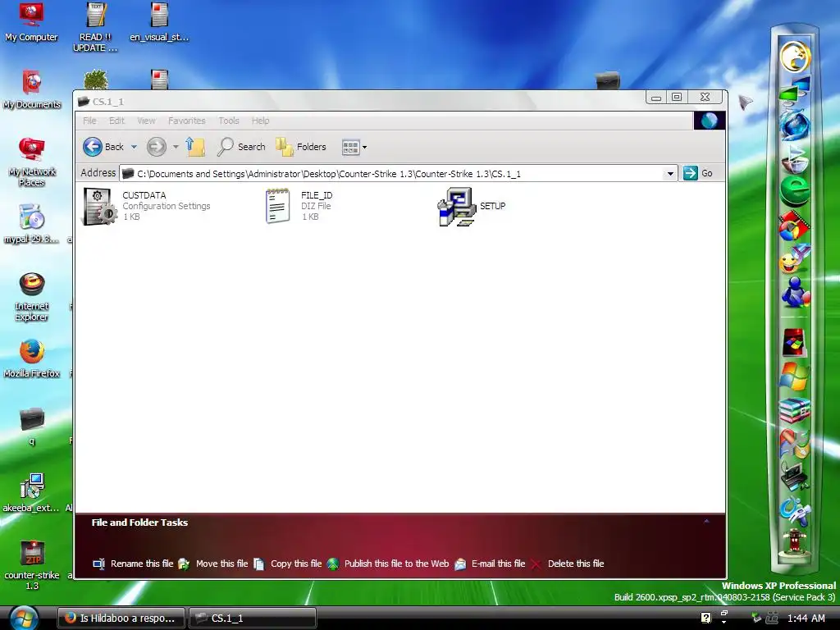The width and height of the screenshot is (840, 630).
Task: Click E-mail this file
Action: tap(489, 564)
